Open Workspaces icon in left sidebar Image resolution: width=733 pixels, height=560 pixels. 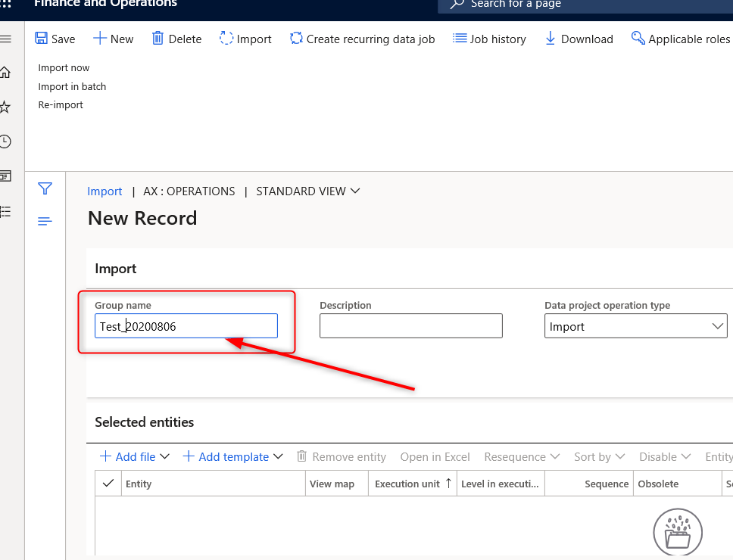pyautogui.click(x=6, y=176)
